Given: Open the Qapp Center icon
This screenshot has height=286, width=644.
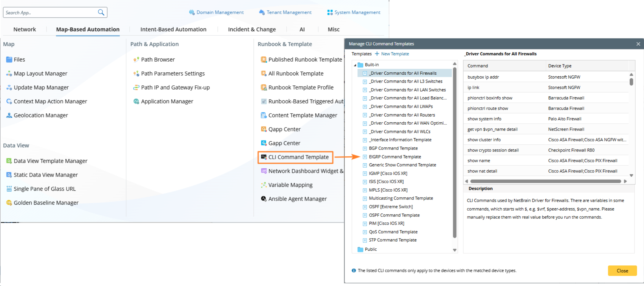Looking at the screenshot, I should click(264, 129).
